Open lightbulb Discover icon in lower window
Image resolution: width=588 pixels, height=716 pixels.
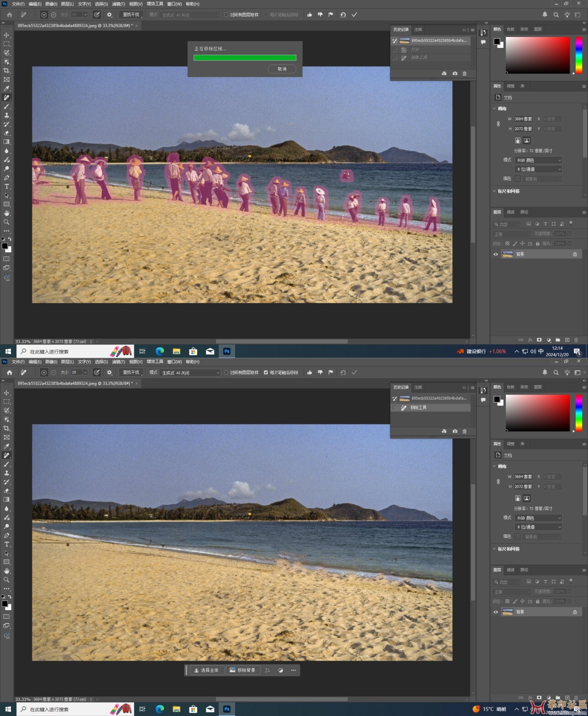[567, 372]
